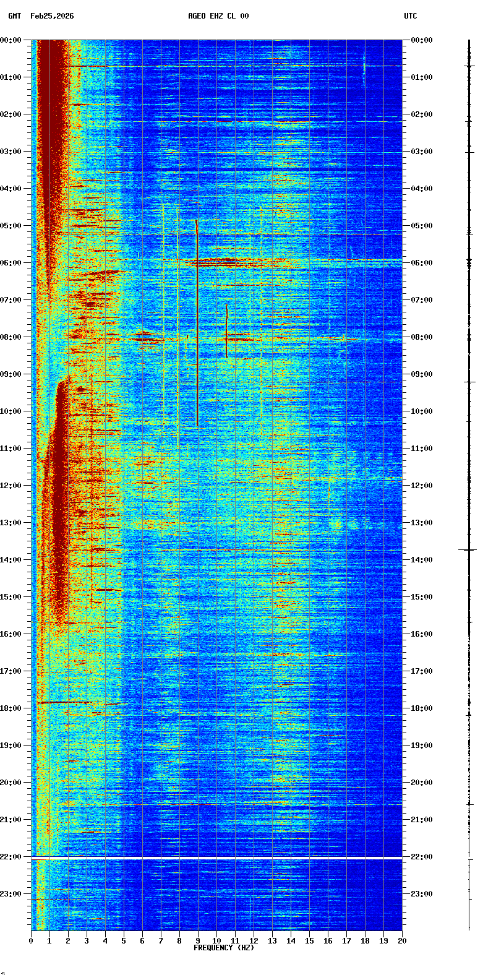Screen dimensions: 496x980
Task: Click the 0 Hz frequency axis tick label
Action: (31, 941)
